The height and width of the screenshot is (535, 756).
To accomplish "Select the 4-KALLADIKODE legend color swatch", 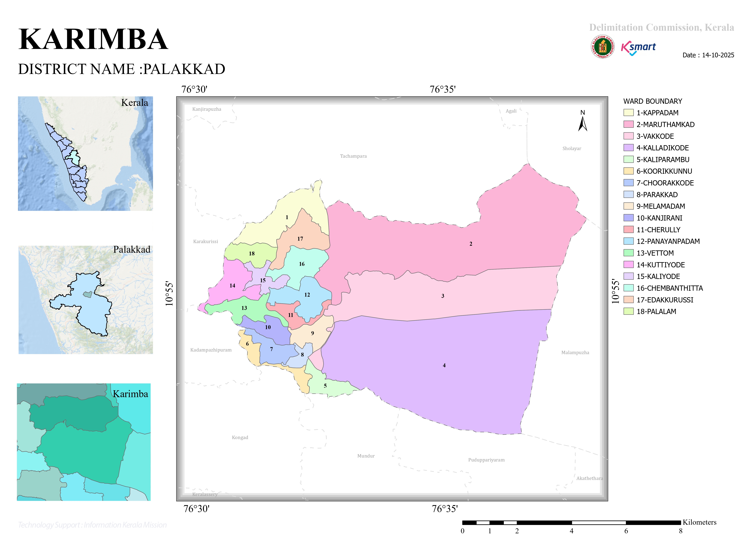I will 628,148.
